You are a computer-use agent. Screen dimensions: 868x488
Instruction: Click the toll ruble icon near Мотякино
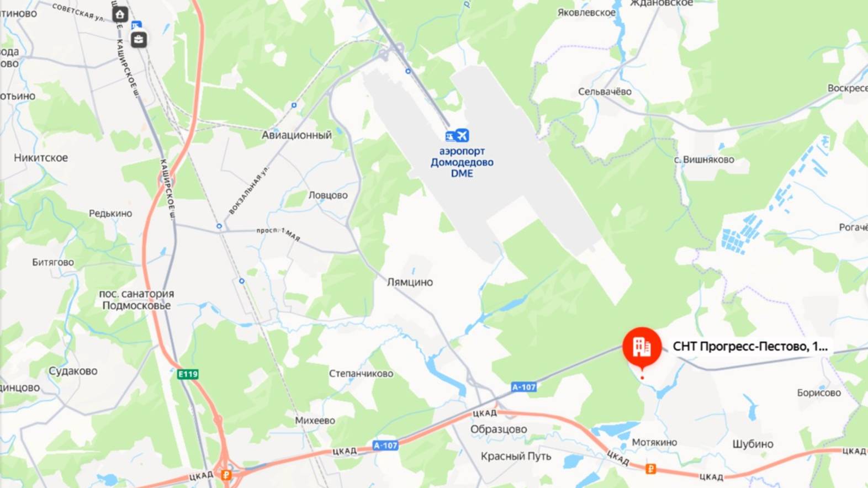pos(650,469)
